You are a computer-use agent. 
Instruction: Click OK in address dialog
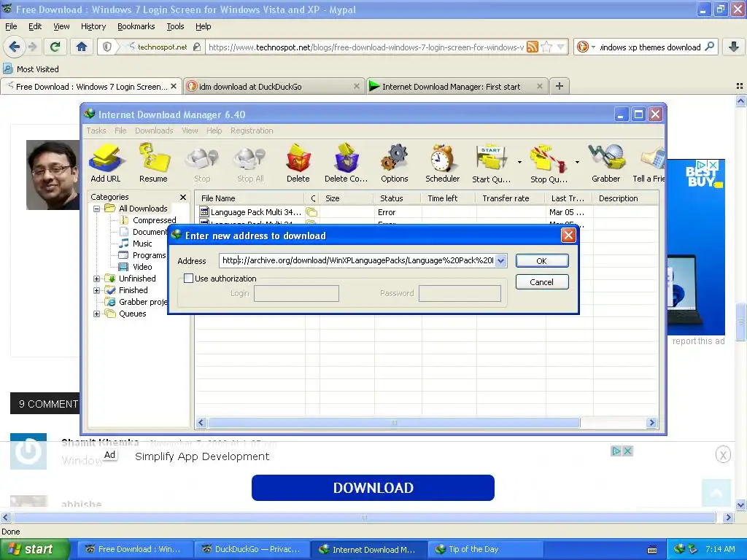(542, 260)
